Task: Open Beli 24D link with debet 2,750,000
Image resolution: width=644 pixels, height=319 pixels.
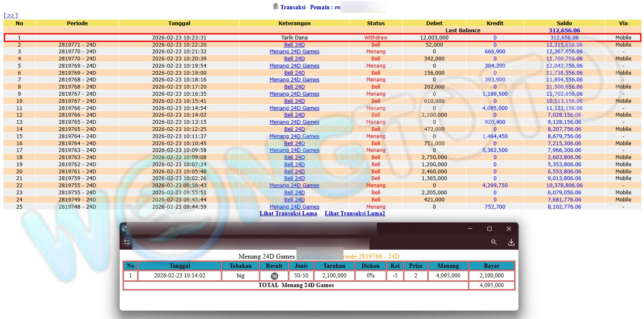Action: 294,157
